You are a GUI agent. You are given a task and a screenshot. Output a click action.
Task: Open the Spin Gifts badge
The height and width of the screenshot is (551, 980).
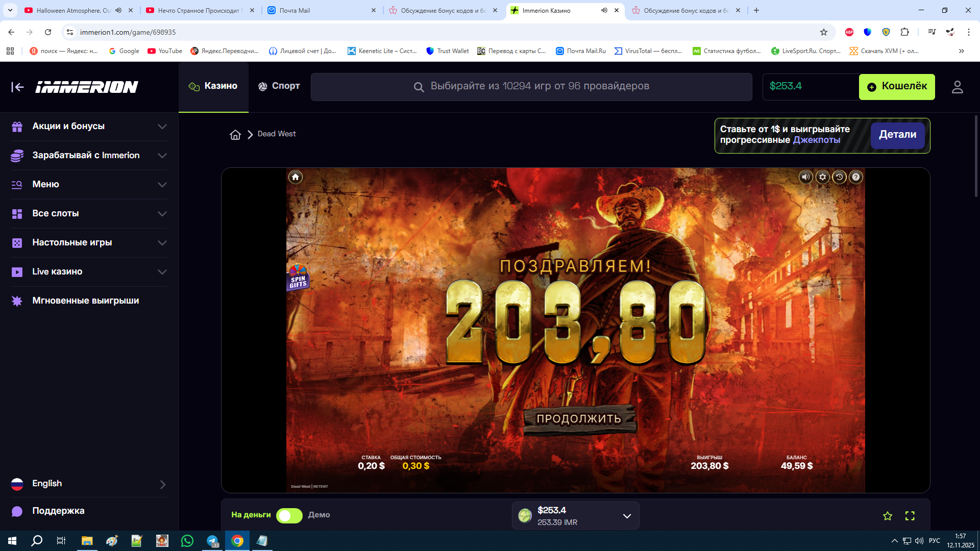pyautogui.click(x=298, y=277)
